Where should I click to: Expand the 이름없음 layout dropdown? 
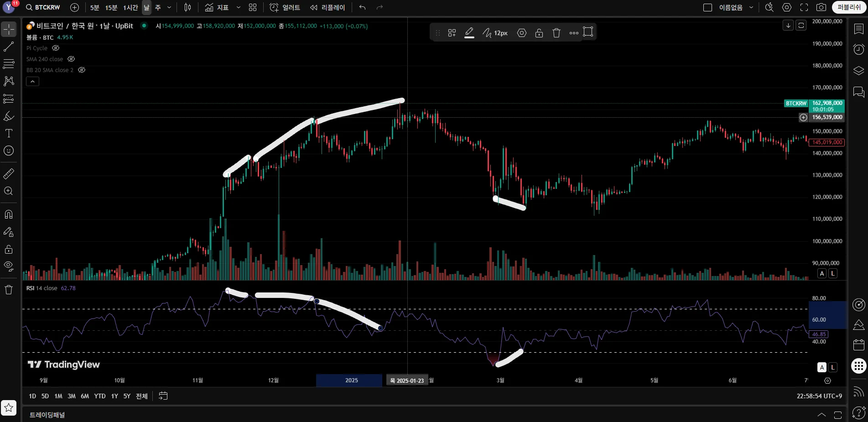tap(751, 7)
